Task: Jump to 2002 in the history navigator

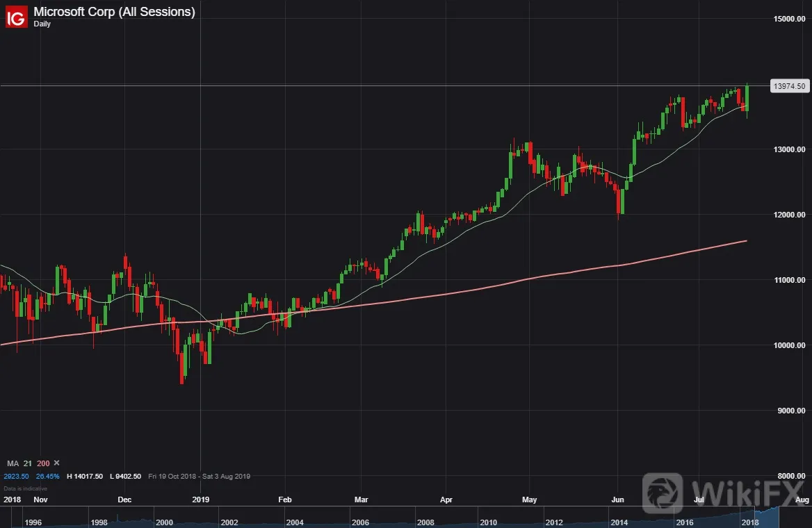Action: coord(229,522)
